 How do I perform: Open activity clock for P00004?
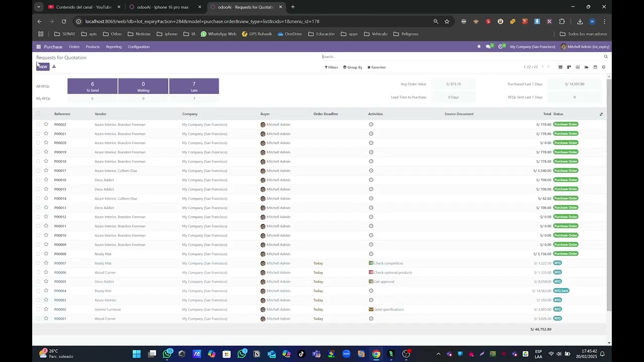[371, 291]
